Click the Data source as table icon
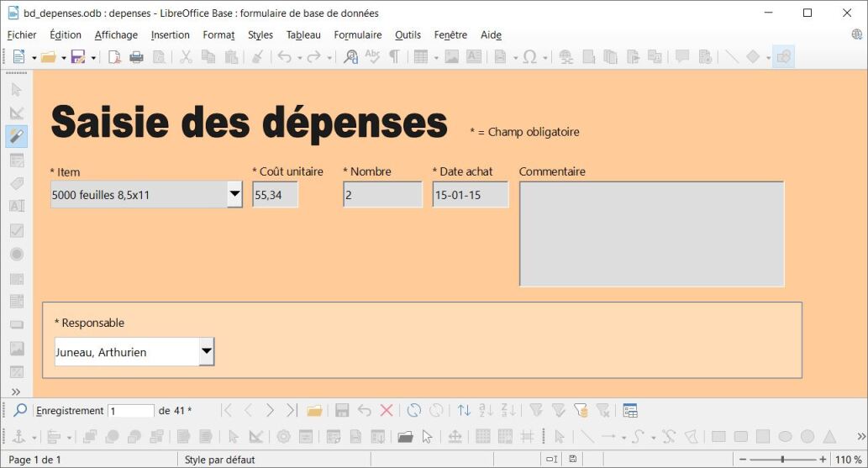The height and width of the screenshot is (468, 868). pos(630,411)
